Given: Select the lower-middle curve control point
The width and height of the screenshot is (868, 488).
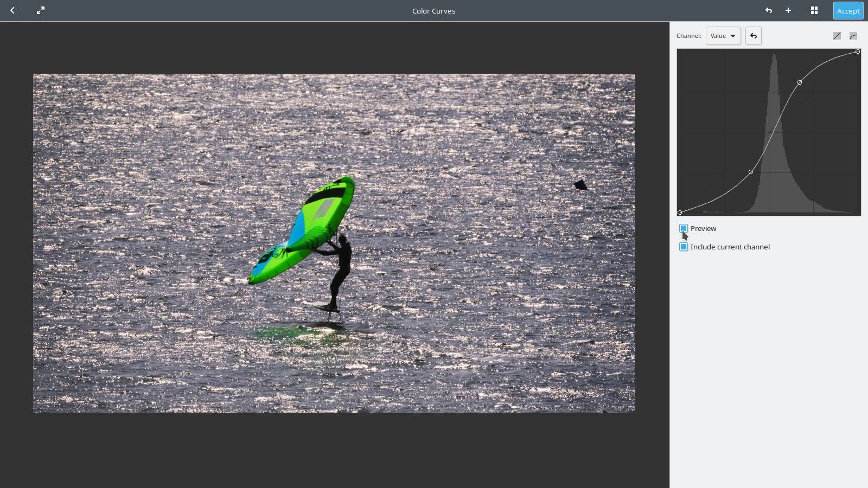Looking at the screenshot, I should coord(751,172).
